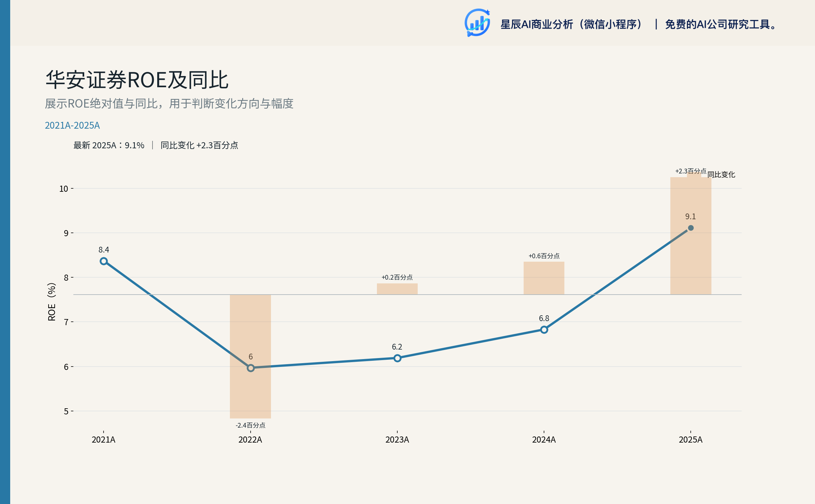Click the 6.8 value label
Viewport: 815px width, 504px height.
coord(544,318)
